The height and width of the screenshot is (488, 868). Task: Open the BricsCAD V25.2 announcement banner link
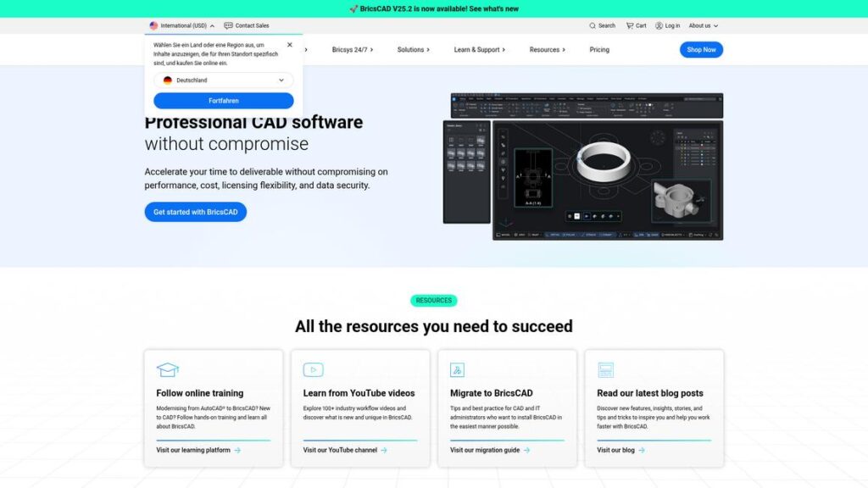point(434,8)
